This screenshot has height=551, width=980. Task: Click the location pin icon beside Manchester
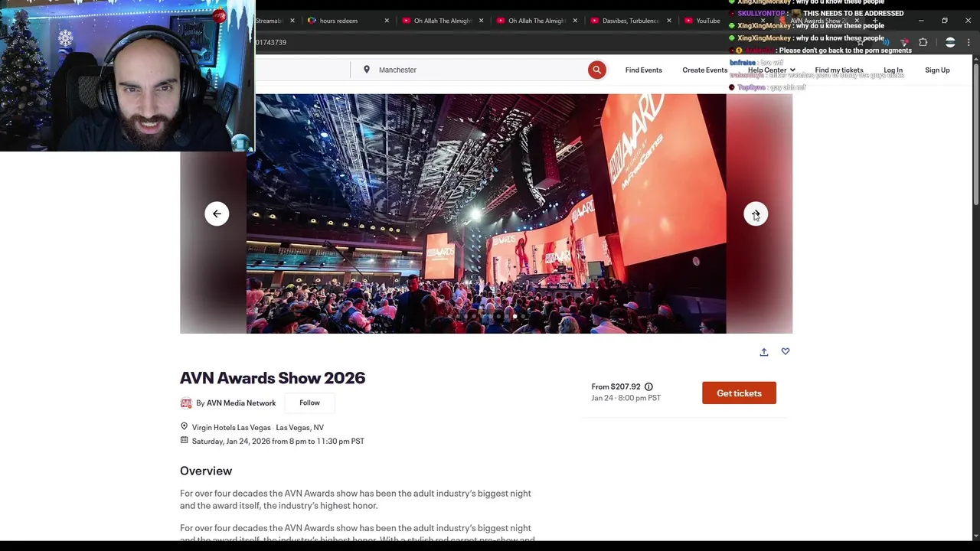(x=367, y=70)
